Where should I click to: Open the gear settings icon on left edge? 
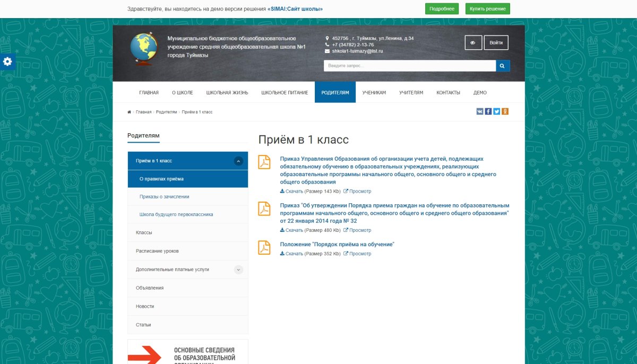pyautogui.click(x=7, y=62)
